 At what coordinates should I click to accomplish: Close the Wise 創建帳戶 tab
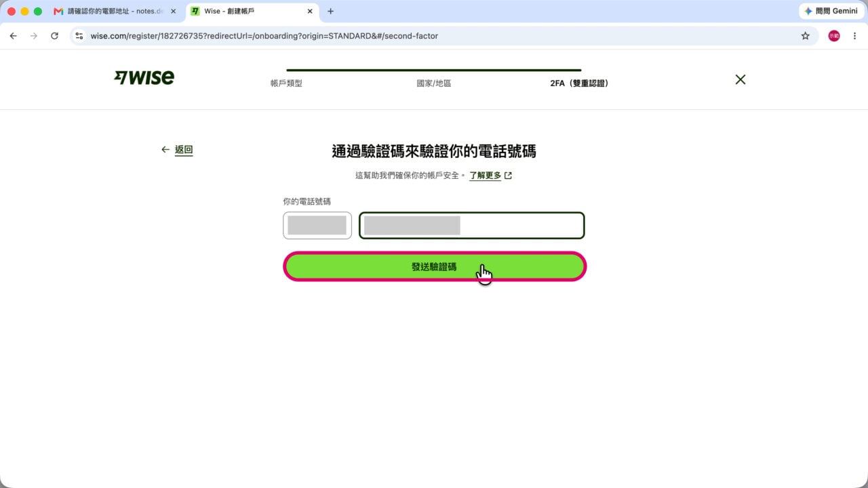[310, 12]
